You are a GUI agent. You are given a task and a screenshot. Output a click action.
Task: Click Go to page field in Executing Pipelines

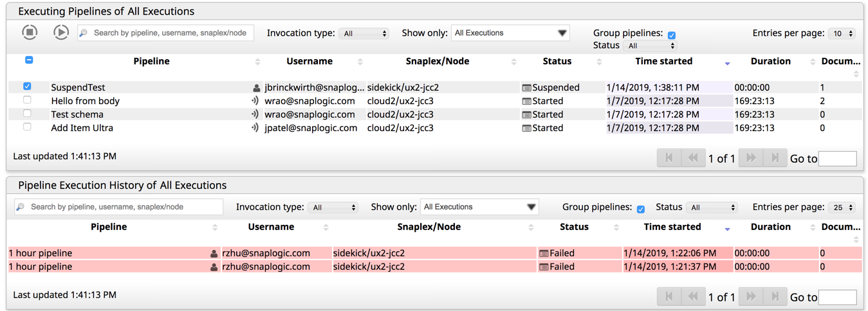(837, 159)
